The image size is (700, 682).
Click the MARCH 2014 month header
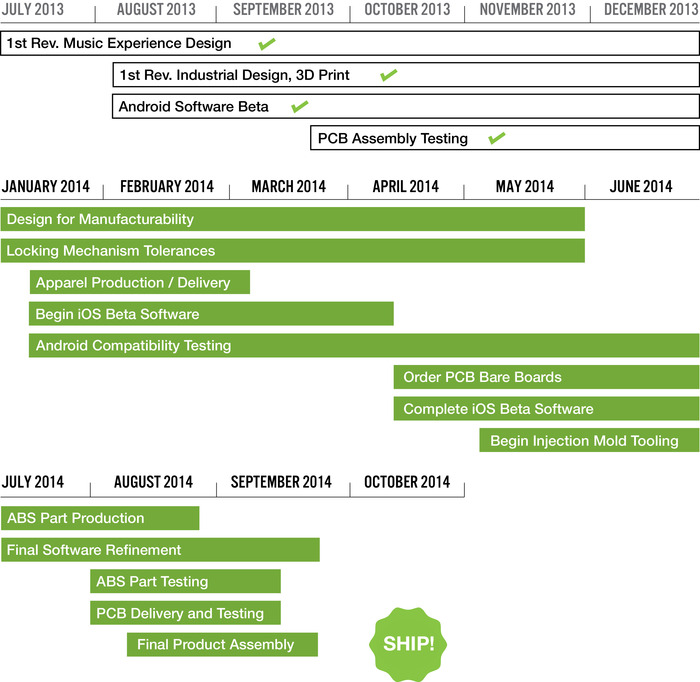(289, 186)
